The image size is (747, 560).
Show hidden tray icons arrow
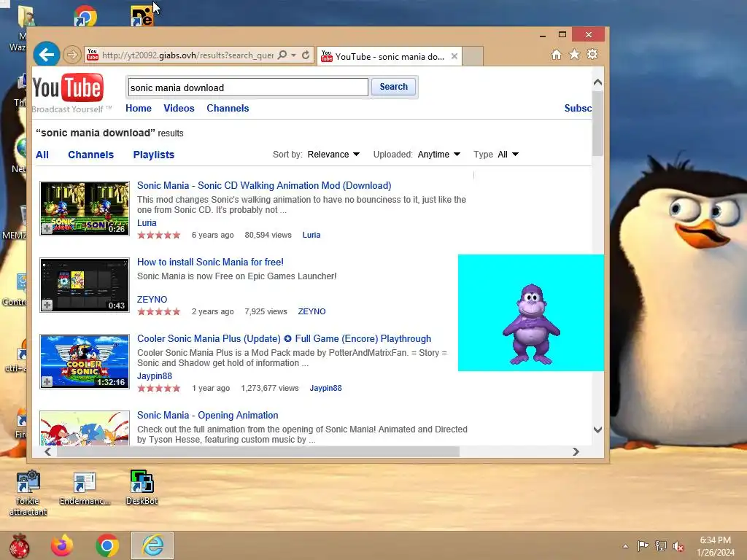625,546
